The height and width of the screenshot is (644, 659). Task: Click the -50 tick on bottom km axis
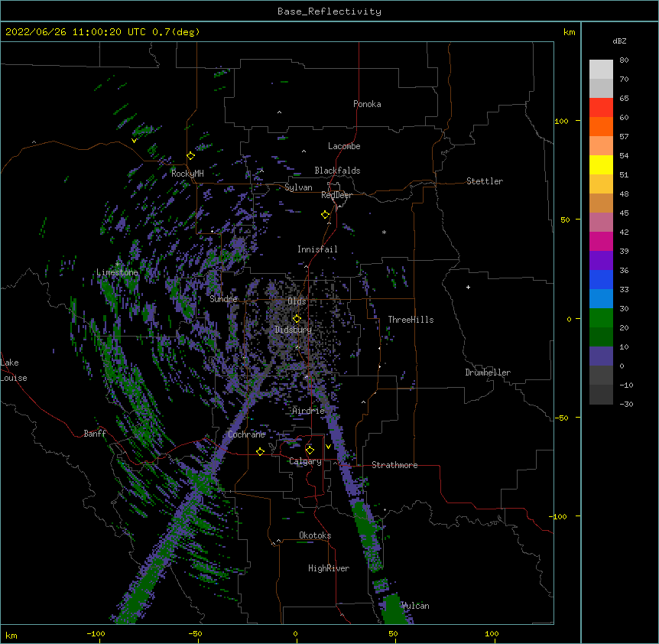coord(195,634)
